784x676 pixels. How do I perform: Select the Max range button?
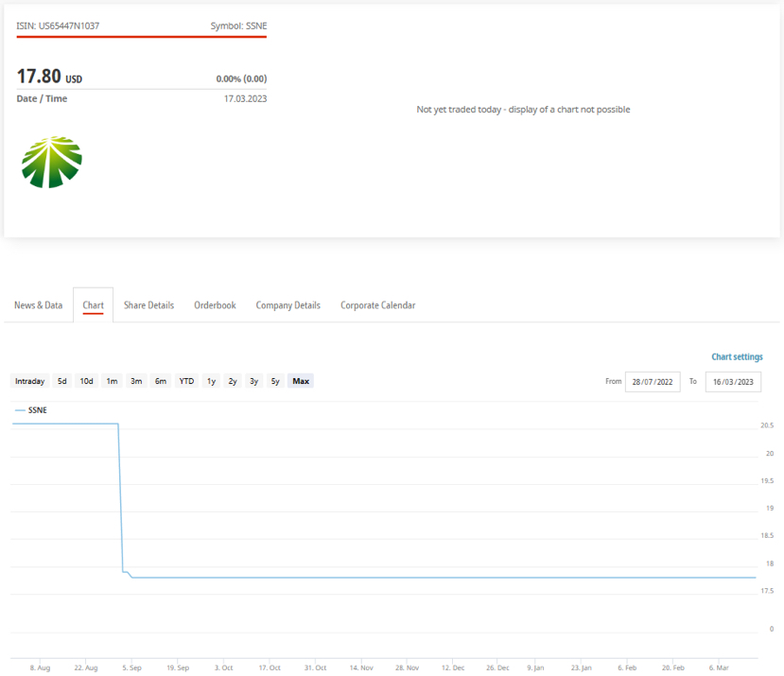click(x=301, y=381)
